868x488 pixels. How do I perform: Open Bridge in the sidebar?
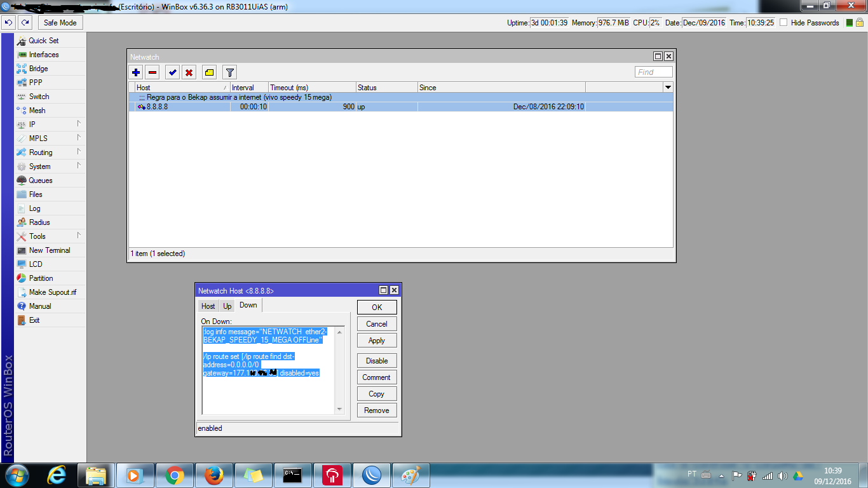pyautogui.click(x=50, y=69)
